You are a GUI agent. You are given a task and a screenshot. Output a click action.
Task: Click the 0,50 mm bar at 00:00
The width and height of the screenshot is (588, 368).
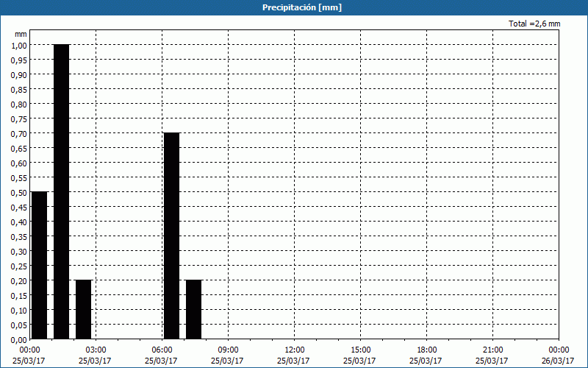tap(40, 265)
